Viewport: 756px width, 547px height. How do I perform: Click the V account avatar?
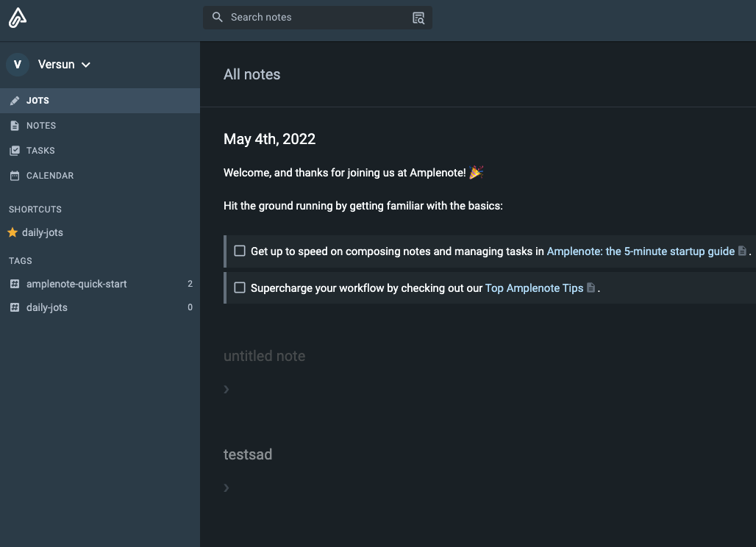coord(18,65)
